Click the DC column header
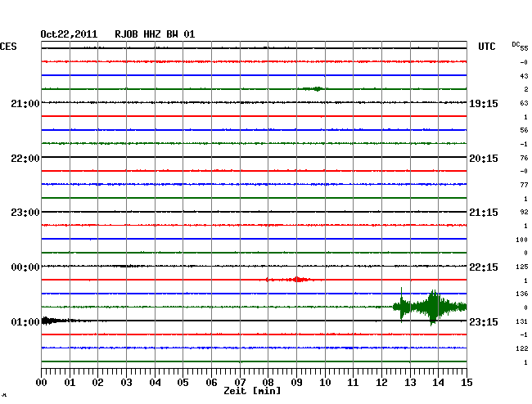Screen dimensions: 532x404 [x=516, y=44]
